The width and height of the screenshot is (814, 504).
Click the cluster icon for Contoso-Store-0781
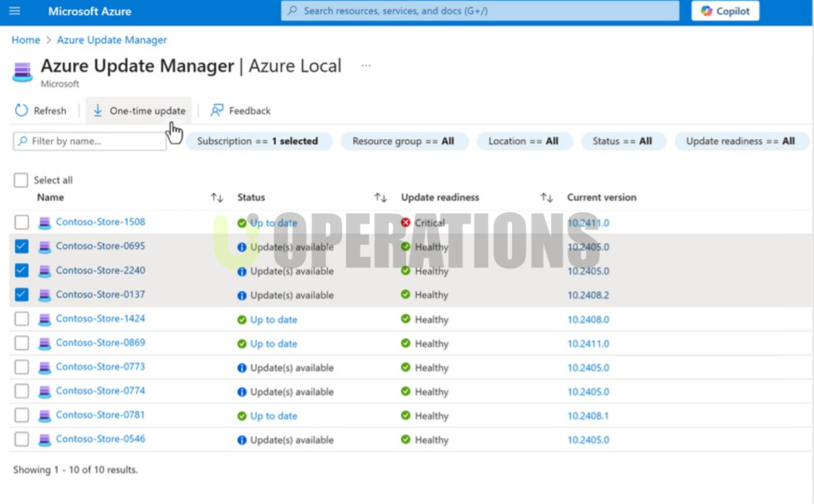[x=45, y=416]
